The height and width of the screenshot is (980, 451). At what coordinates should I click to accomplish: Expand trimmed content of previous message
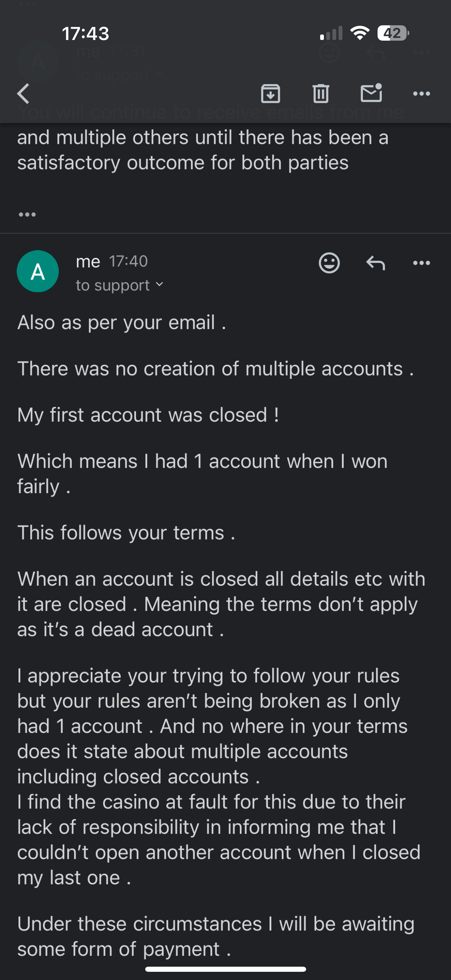pos(27,215)
